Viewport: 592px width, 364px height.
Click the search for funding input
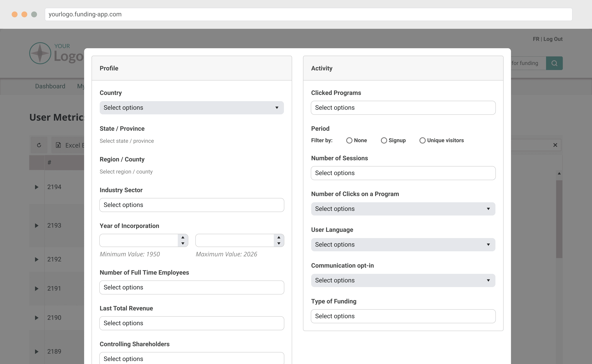click(528, 63)
